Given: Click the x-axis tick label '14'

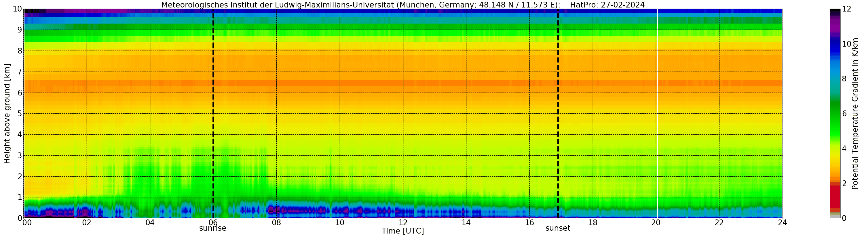Looking at the screenshot, I should pyautogui.click(x=466, y=223).
